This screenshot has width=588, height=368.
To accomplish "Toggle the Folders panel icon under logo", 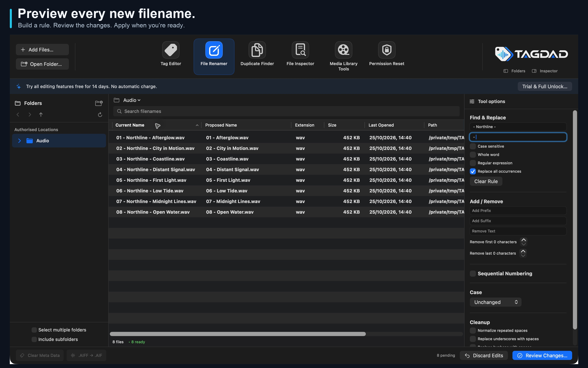I will [506, 71].
